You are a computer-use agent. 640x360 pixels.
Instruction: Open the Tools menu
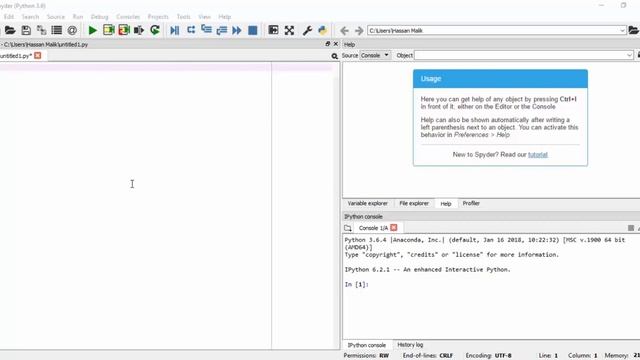184,17
